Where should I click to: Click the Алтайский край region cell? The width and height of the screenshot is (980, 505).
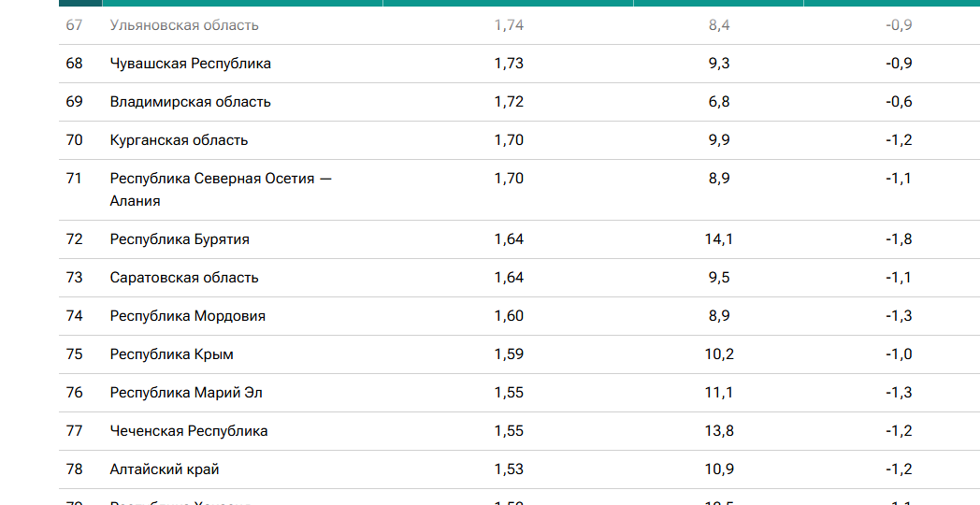click(165, 469)
